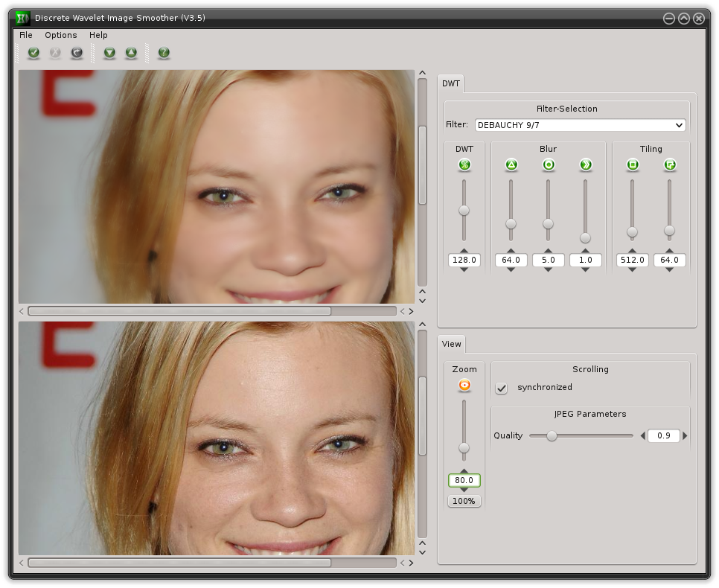Screen dimensions: 719x588
Task: Click the percent icon in the DWT group
Action: (x=464, y=165)
